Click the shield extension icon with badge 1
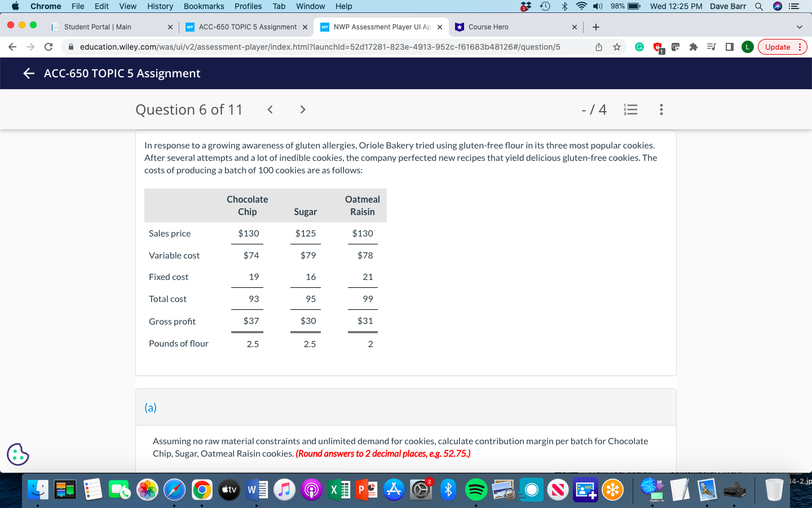812x508 pixels. pyautogui.click(x=656, y=47)
